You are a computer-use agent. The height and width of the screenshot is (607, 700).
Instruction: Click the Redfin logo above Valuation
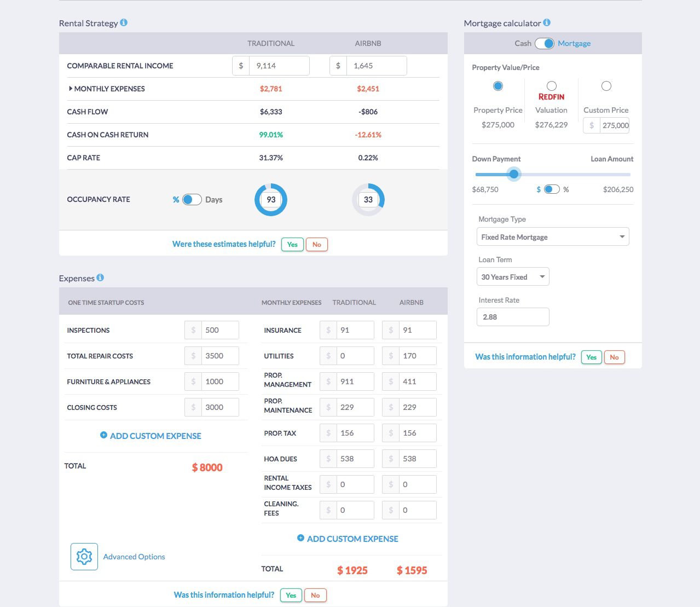point(551,96)
